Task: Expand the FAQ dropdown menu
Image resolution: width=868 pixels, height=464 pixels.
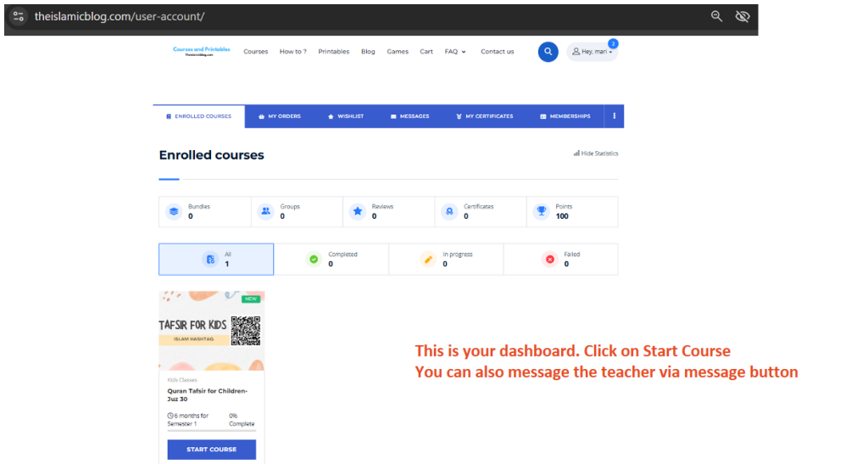Action: coord(455,52)
